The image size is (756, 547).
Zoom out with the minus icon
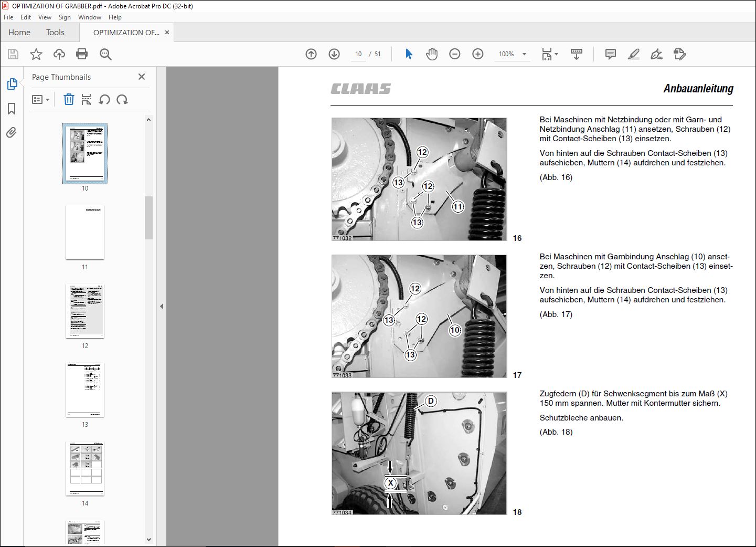tap(455, 54)
